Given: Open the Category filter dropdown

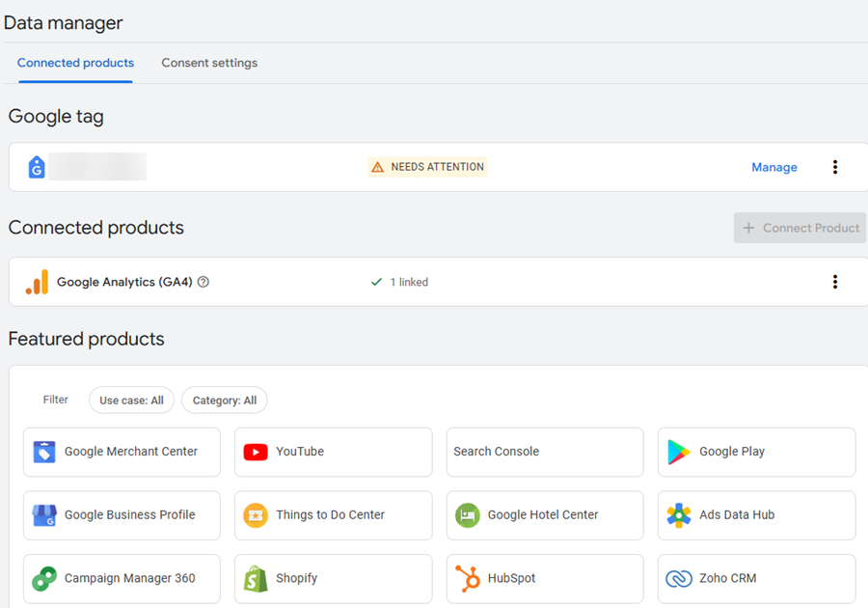Looking at the screenshot, I should click(x=224, y=400).
